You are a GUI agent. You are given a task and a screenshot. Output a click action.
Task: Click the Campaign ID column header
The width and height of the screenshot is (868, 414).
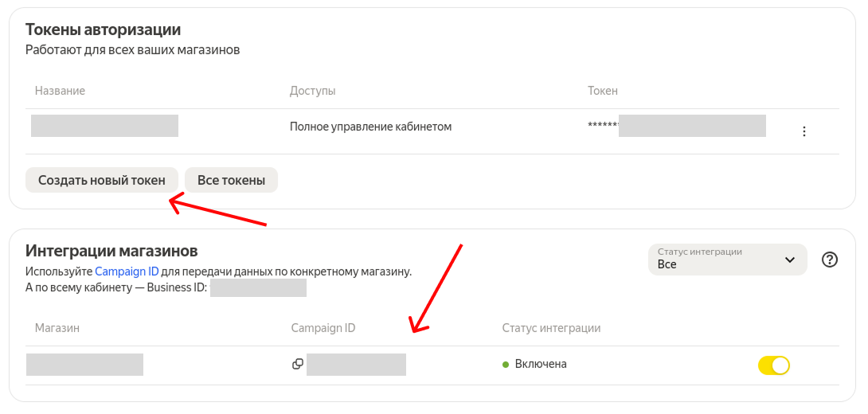click(323, 328)
